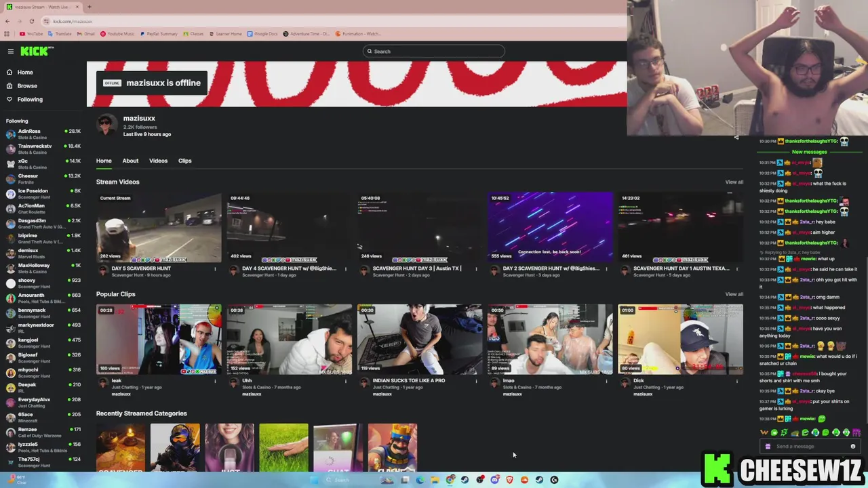Open DAY 2 SCAVENGER HUNT video thumbnail
This screenshot has height=488, width=868.
tap(550, 227)
